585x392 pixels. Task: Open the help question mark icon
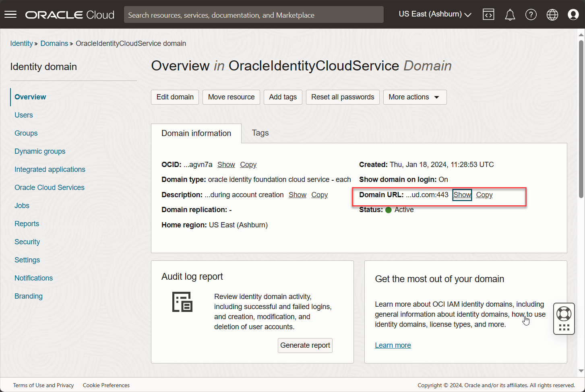tap(531, 14)
